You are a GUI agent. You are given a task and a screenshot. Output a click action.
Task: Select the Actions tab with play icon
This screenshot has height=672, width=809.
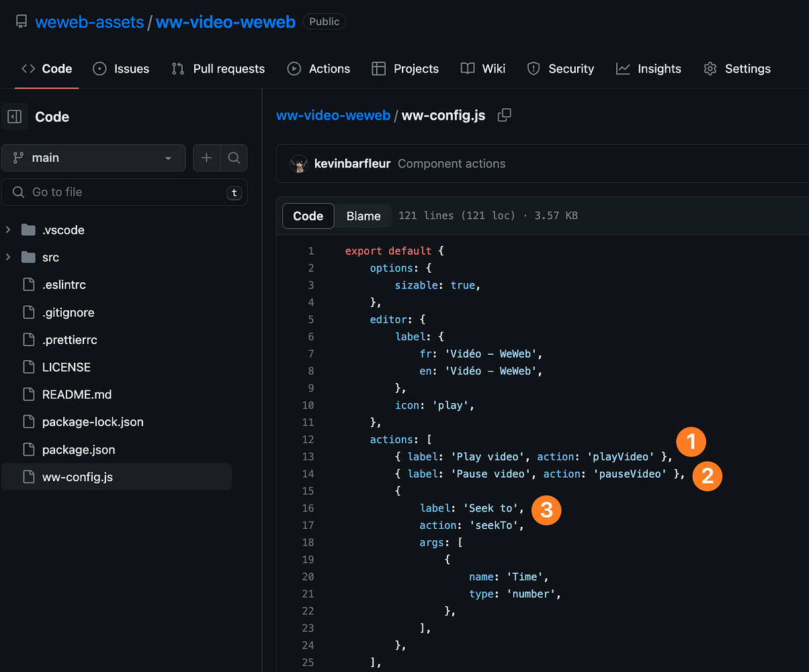click(x=293, y=69)
